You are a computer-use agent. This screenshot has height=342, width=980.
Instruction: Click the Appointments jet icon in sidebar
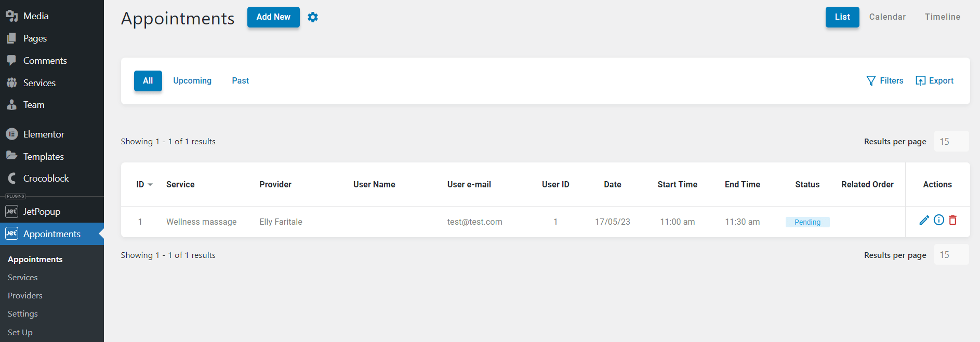click(11, 234)
